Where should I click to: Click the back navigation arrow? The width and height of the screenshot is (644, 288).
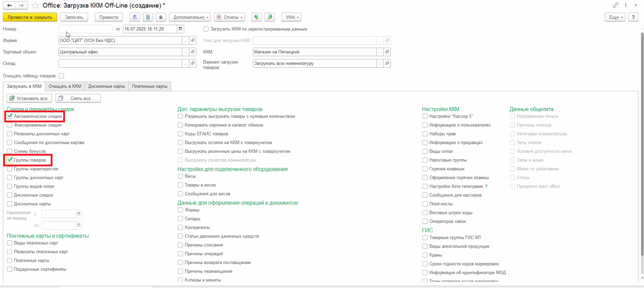click(x=9, y=5)
